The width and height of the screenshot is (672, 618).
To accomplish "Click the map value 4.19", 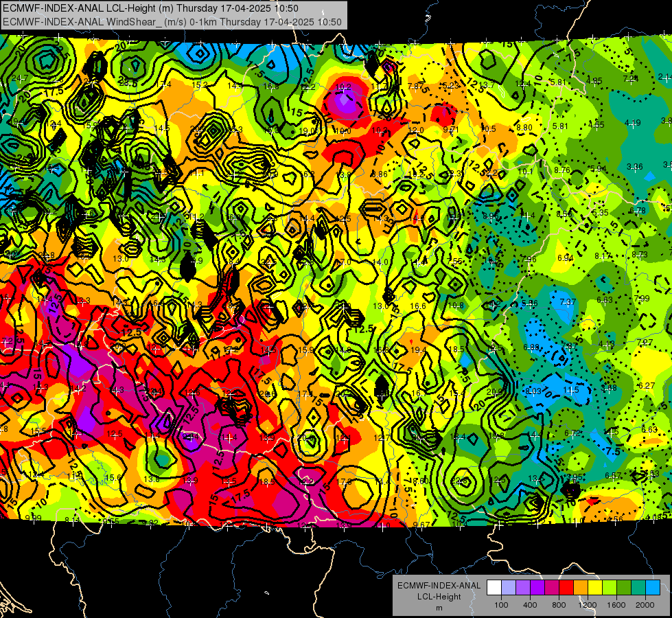I will pyautogui.click(x=633, y=123).
